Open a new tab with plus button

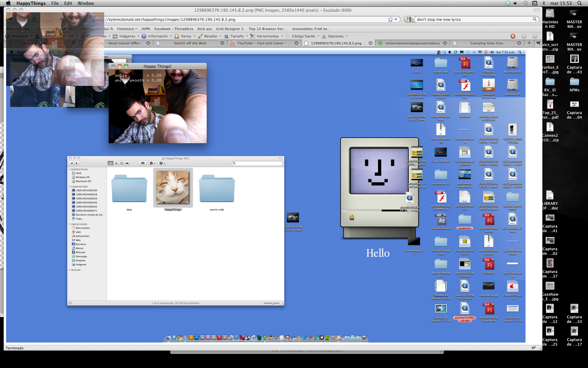pyautogui.click(x=529, y=43)
